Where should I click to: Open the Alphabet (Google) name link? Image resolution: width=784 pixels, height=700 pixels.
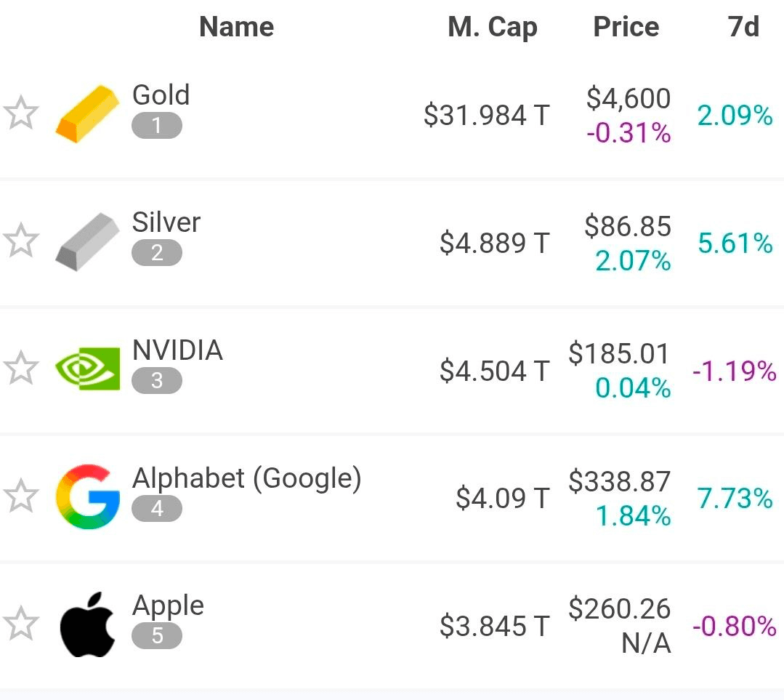click(246, 478)
